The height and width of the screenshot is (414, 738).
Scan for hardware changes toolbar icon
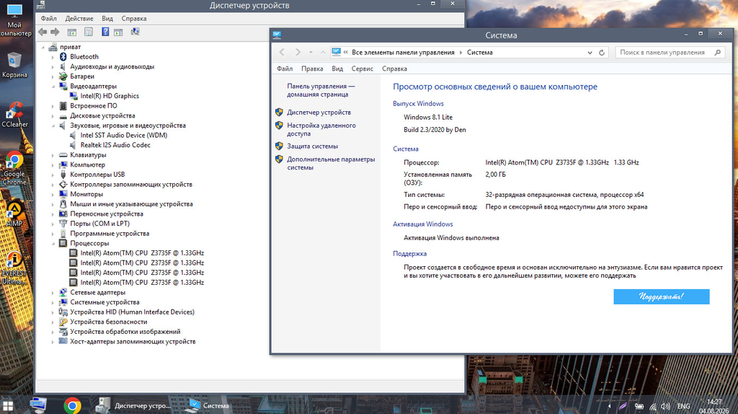[x=135, y=32]
